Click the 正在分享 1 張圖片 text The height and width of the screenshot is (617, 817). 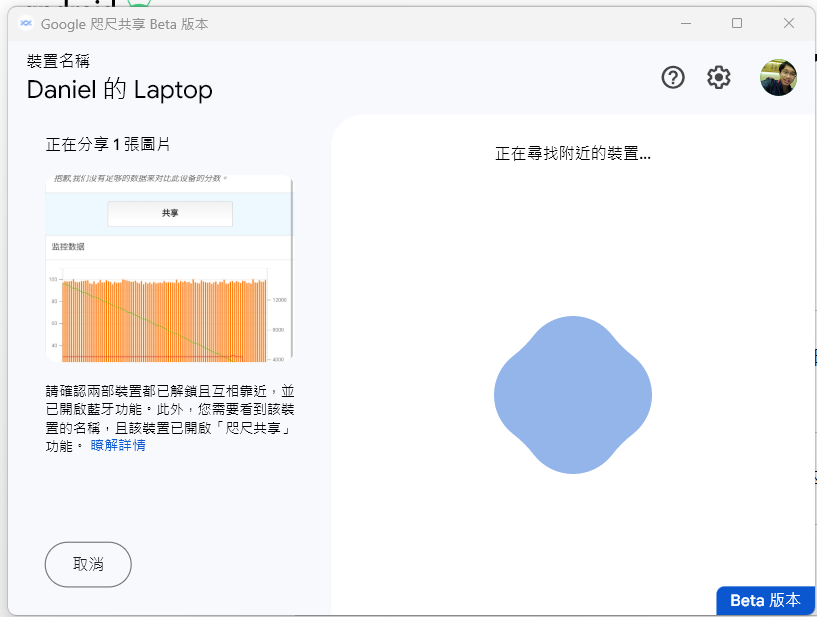point(108,144)
